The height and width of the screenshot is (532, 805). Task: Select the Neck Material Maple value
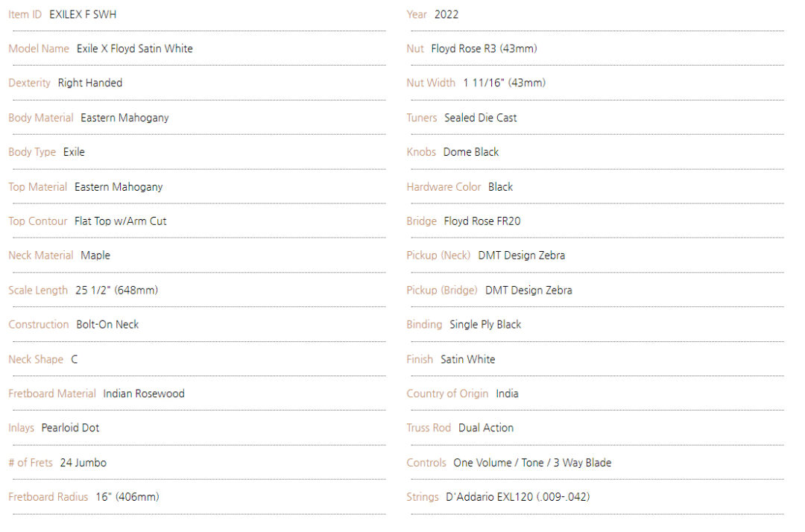[x=95, y=256]
